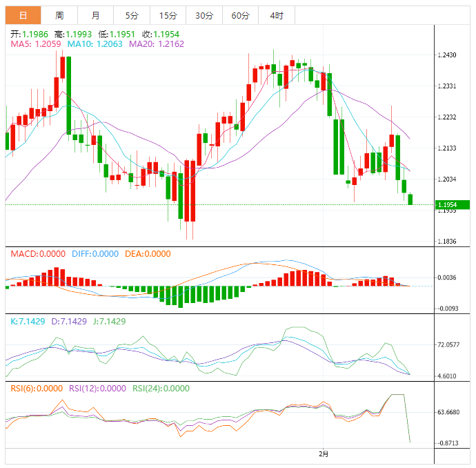
Task: Click the 2月 date marker on the time axis
Action: tap(324, 454)
